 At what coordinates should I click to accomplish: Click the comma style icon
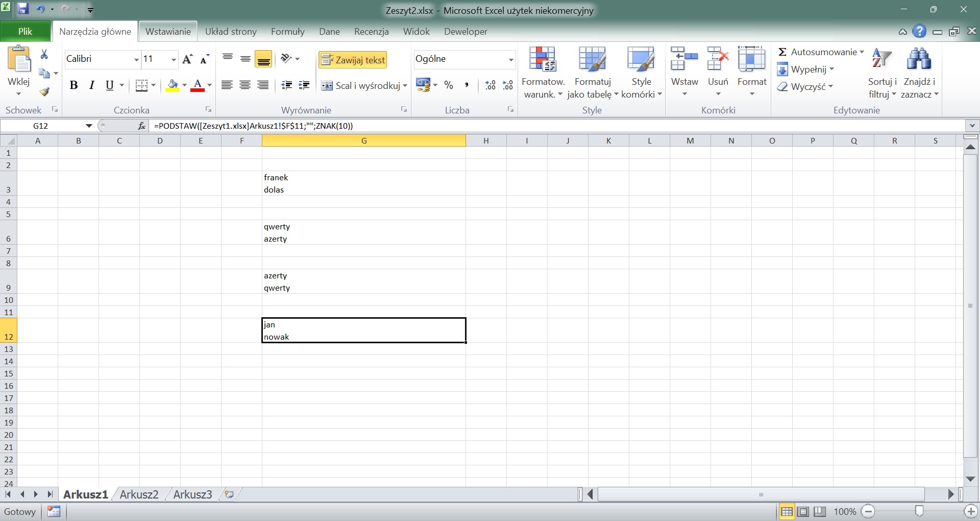tap(466, 85)
